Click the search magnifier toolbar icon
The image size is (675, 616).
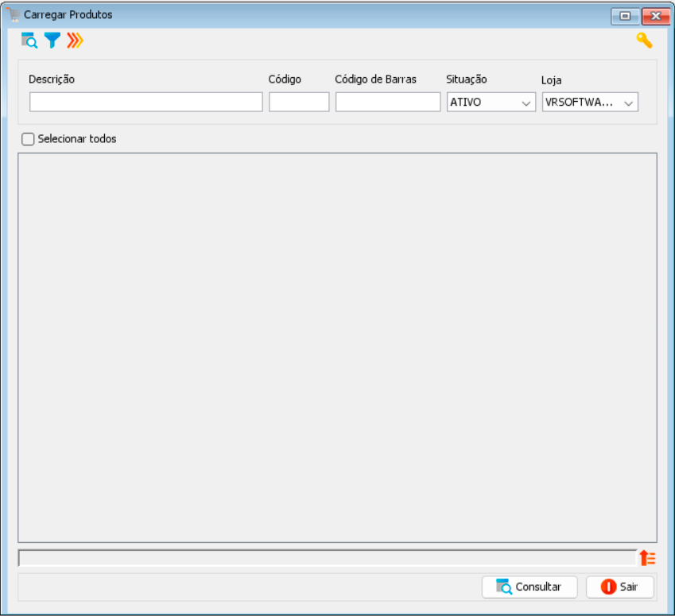(29, 41)
